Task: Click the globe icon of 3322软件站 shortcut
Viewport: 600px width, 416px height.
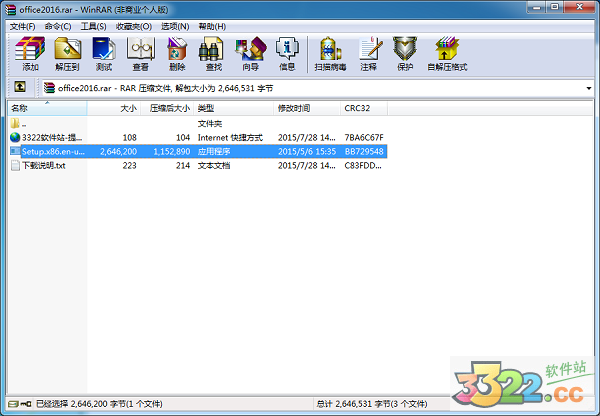Action: [15, 137]
